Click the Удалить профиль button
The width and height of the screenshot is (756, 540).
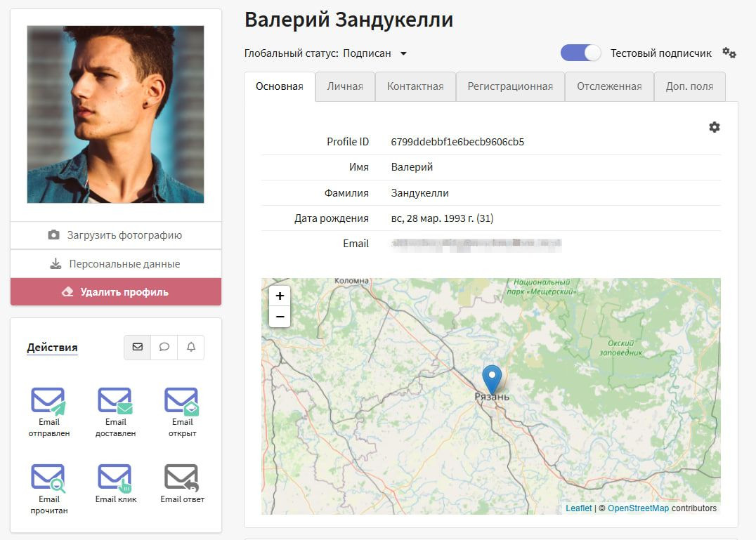116,292
